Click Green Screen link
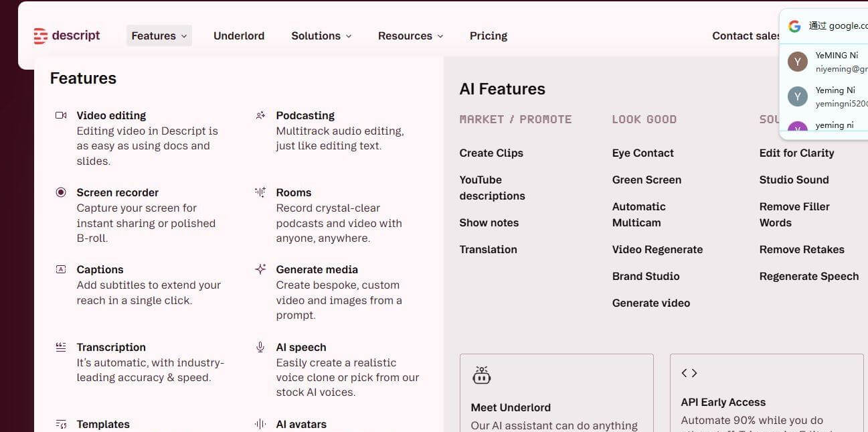Screen dimensions: 868x432 pyautogui.click(x=646, y=179)
